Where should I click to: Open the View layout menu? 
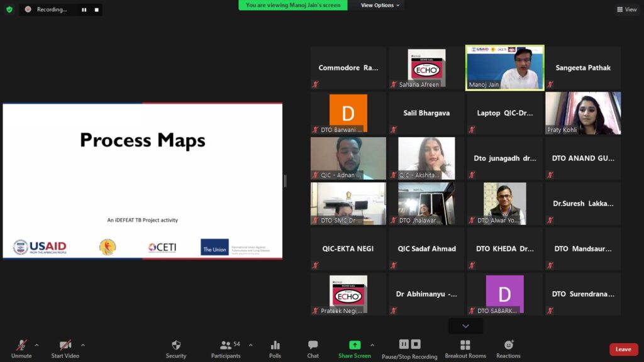click(x=626, y=9)
